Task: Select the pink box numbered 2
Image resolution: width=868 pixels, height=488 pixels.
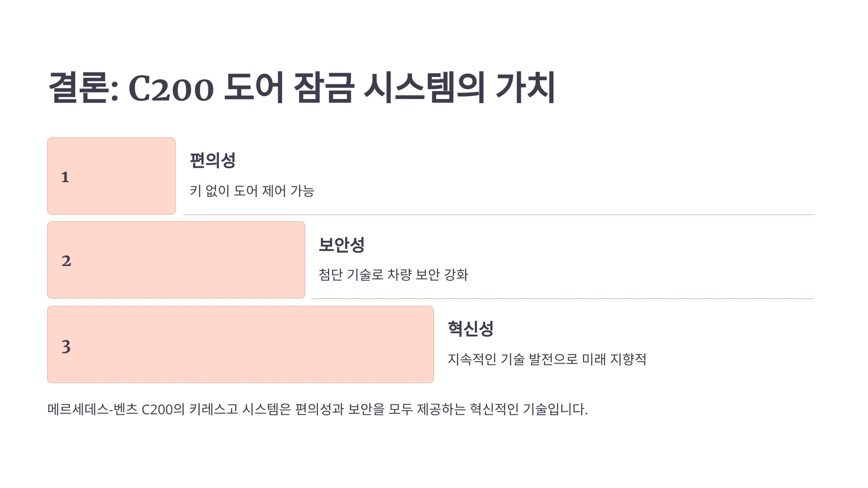Action: pyautogui.click(x=176, y=260)
